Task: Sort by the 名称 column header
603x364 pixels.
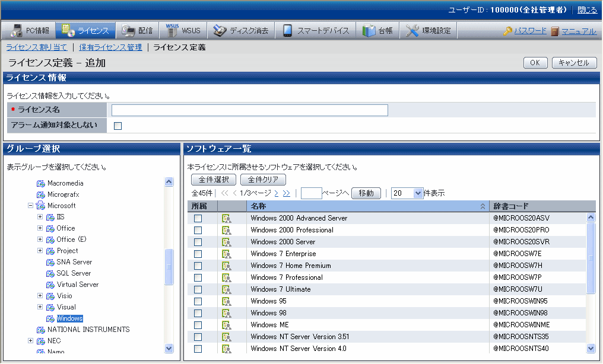Action: pyautogui.click(x=367, y=206)
